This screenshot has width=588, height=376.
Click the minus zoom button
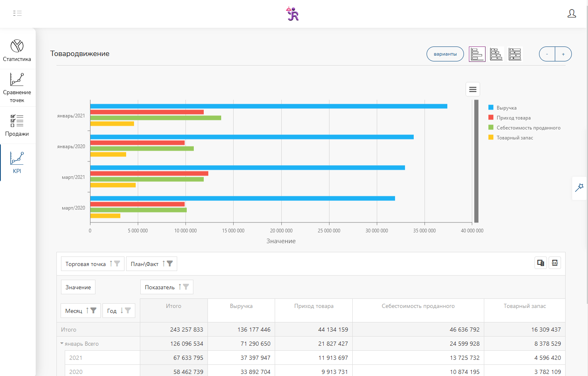point(547,54)
